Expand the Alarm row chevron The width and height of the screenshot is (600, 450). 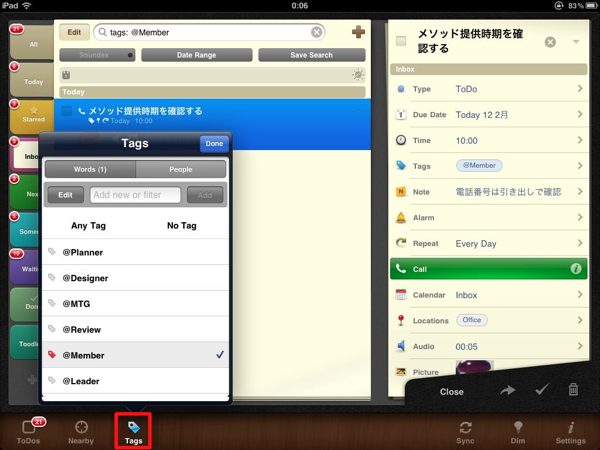point(580,217)
